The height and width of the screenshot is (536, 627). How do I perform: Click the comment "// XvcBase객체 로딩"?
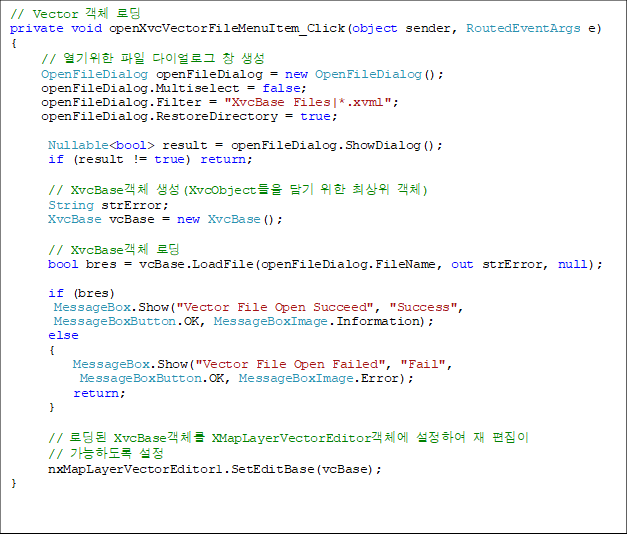pos(114,250)
